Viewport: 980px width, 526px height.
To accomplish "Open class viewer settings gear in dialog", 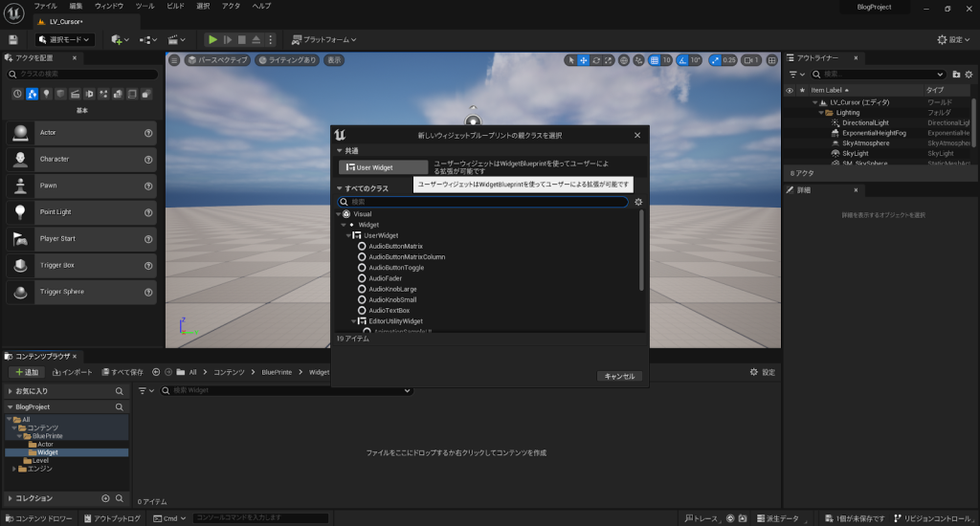I will (x=638, y=203).
